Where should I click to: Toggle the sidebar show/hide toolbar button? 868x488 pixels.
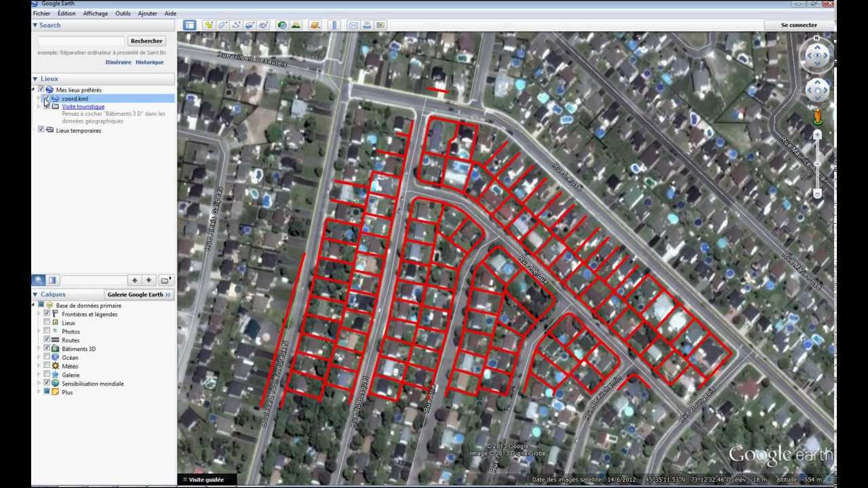(189, 25)
